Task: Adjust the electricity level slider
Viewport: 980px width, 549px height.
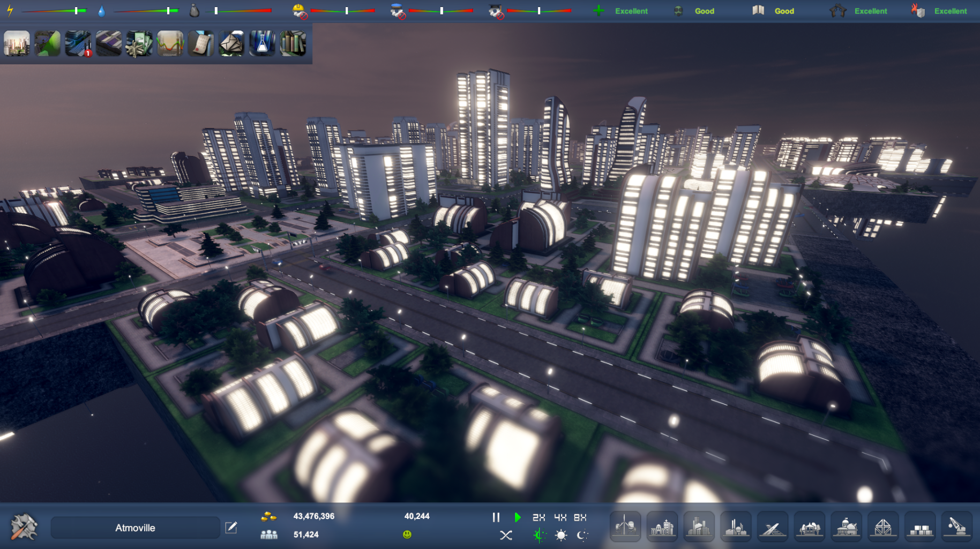Action: [x=54, y=11]
